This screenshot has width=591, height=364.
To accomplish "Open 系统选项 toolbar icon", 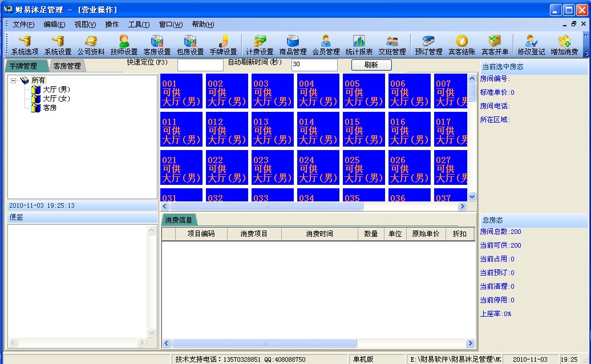I will click(x=25, y=45).
